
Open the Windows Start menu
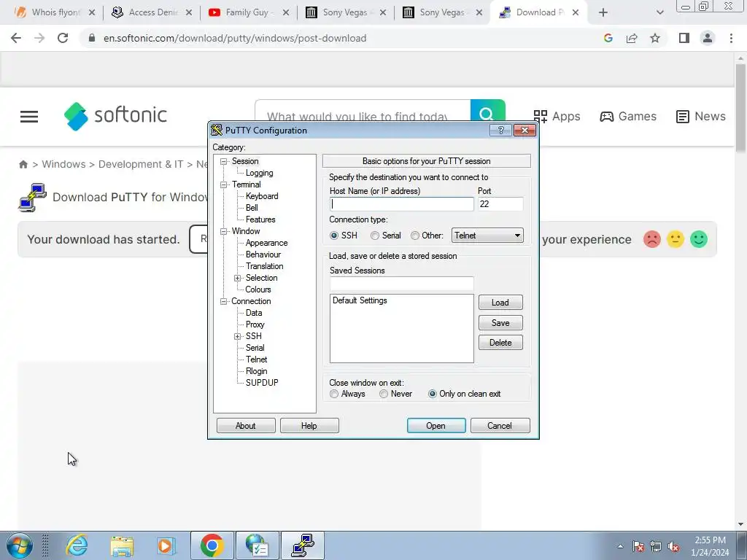[x=20, y=545]
